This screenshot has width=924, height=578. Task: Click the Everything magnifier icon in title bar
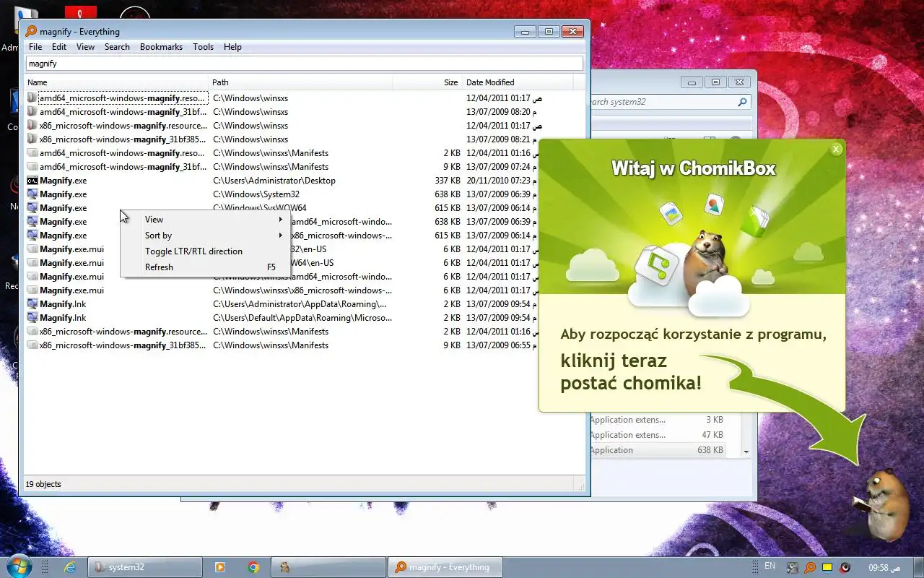pos(31,31)
